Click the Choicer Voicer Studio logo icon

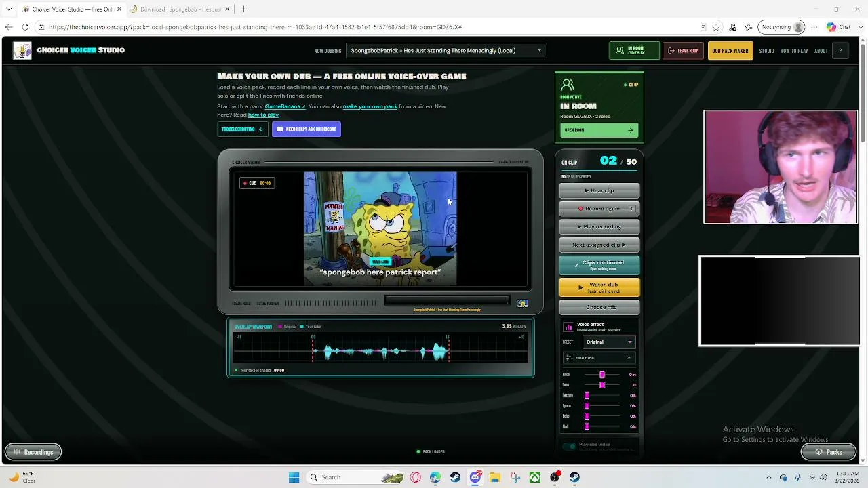[22, 51]
